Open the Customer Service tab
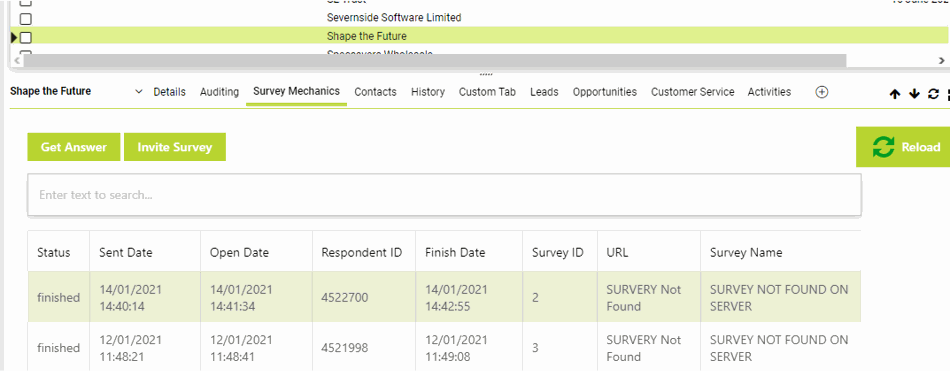This screenshot has height=371, width=950. [693, 92]
